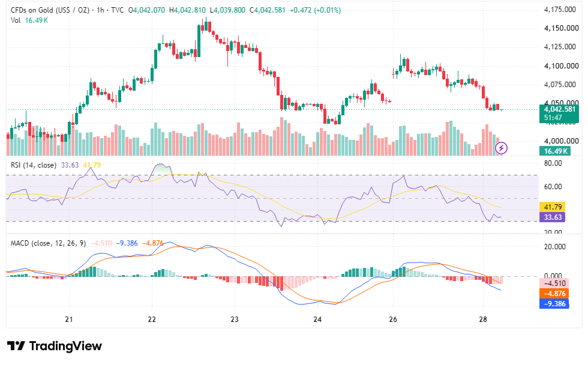The width and height of the screenshot is (588, 379).
Task: Click the 4,075.000 price axis label
Action: (x=560, y=85)
